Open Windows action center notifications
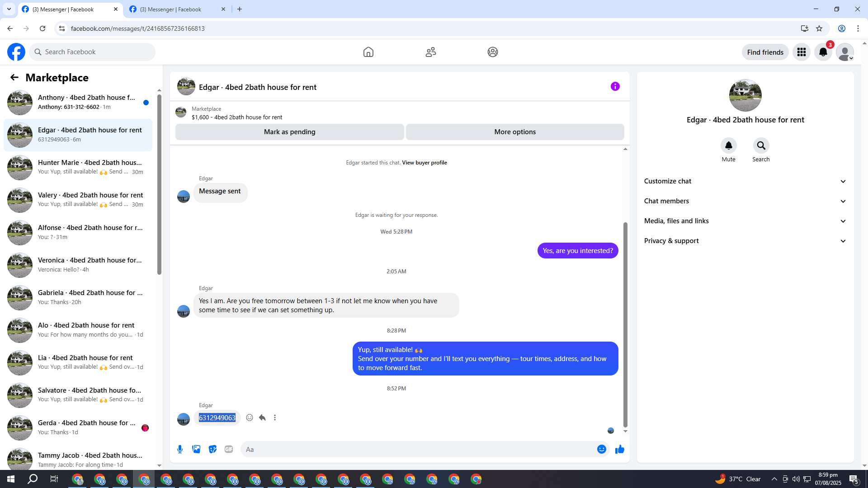868x488 pixels. [854, 479]
